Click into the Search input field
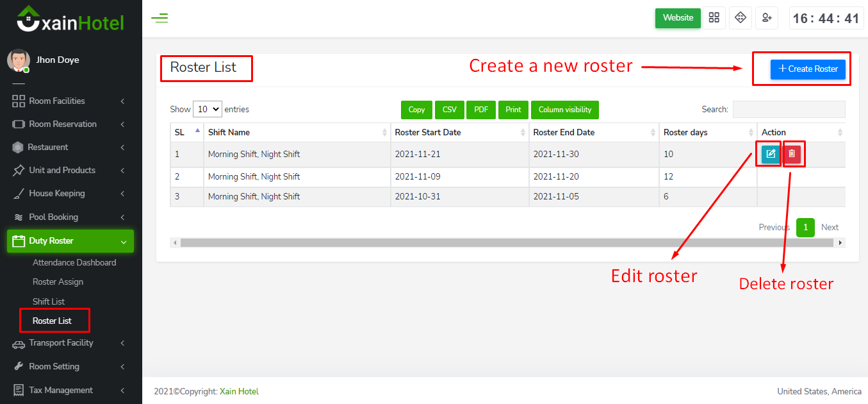This screenshot has height=404, width=868. pyautogui.click(x=789, y=110)
